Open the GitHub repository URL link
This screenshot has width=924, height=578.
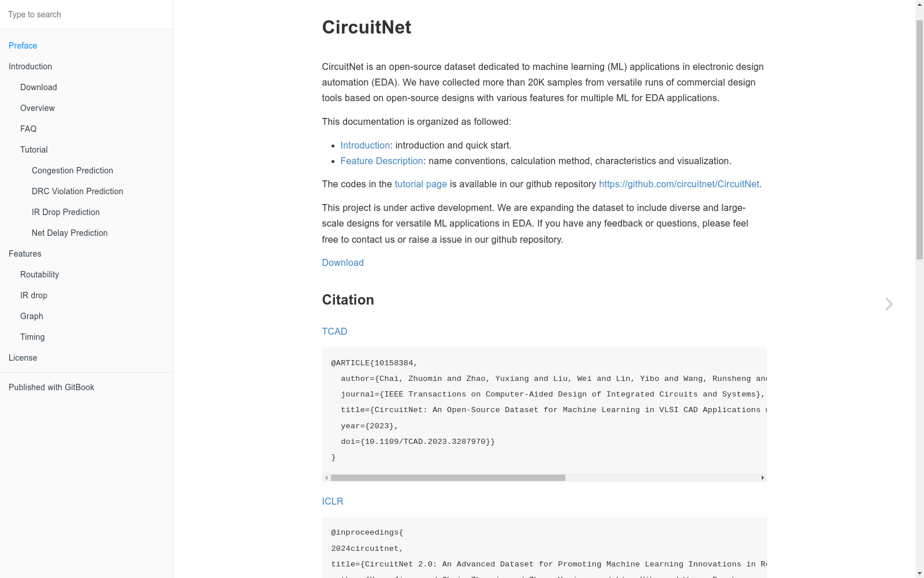[x=679, y=184]
